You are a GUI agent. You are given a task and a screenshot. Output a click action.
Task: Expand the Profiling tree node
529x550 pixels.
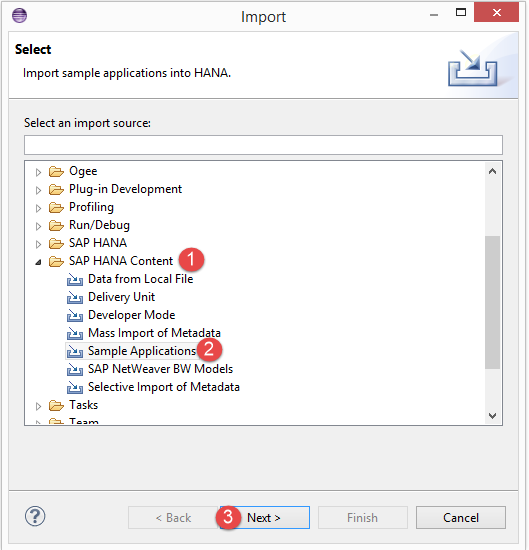38,208
